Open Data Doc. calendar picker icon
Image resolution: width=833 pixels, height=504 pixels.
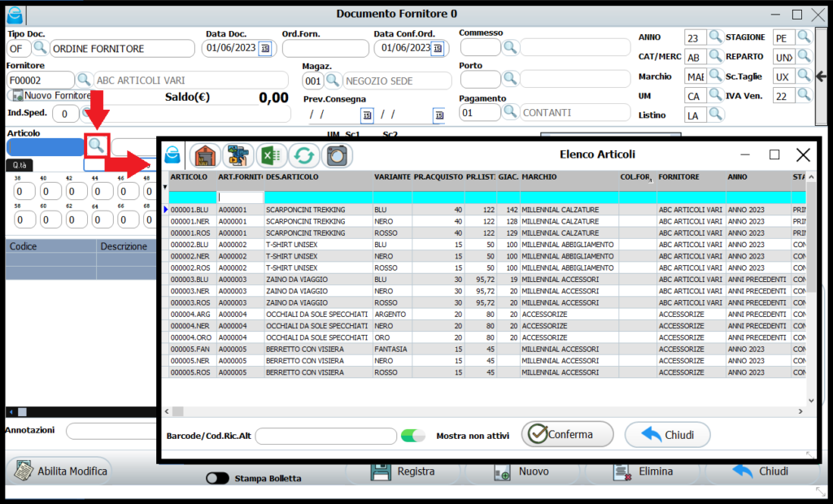[264, 49]
